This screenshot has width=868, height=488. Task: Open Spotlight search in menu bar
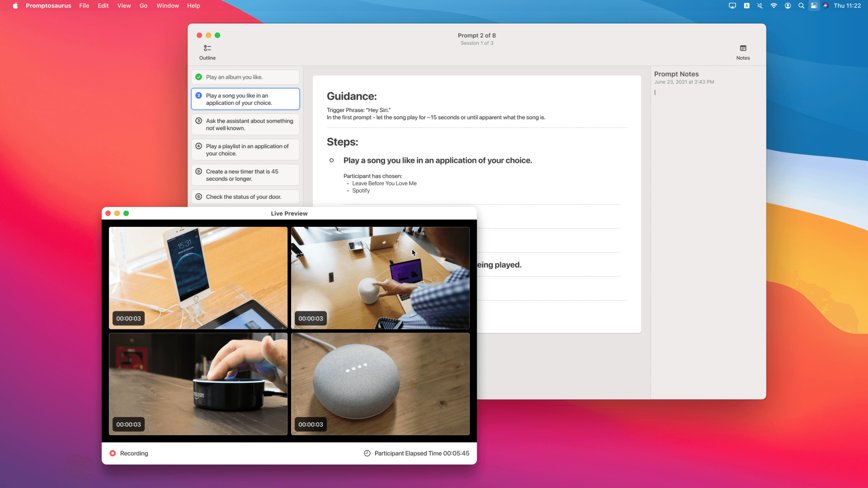point(801,6)
